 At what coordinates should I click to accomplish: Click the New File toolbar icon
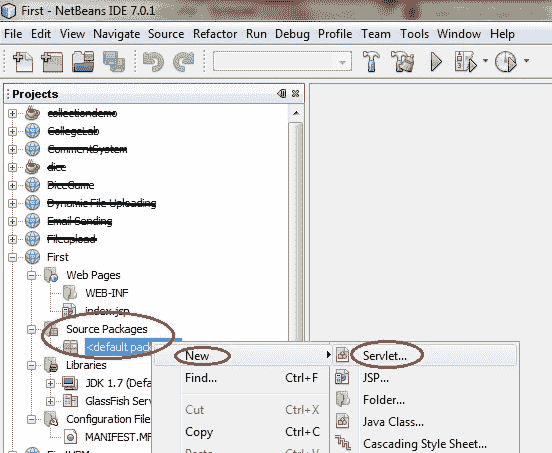coord(23,61)
